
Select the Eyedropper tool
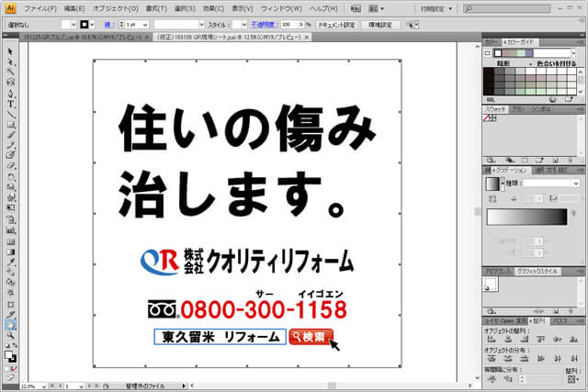[10, 262]
